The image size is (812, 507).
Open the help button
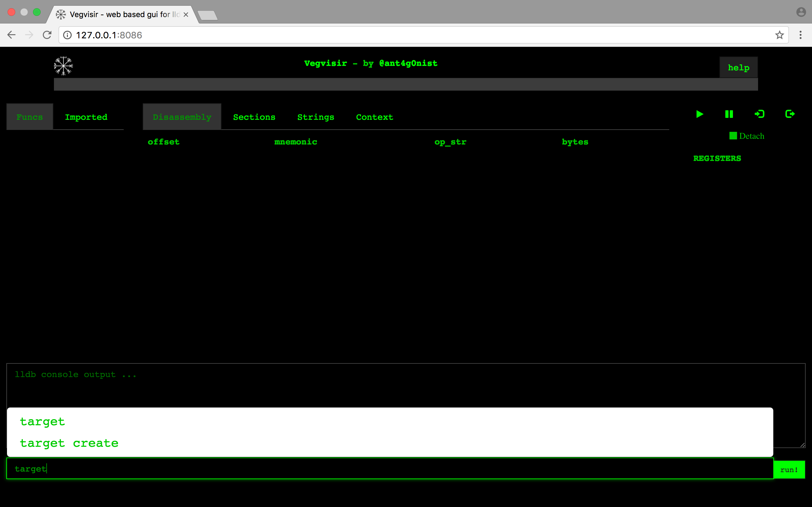pyautogui.click(x=738, y=67)
